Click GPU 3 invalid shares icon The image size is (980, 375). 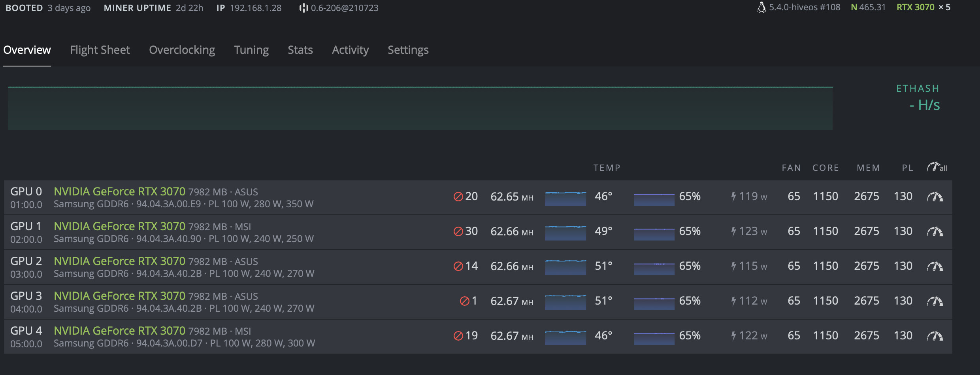point(464,301)
